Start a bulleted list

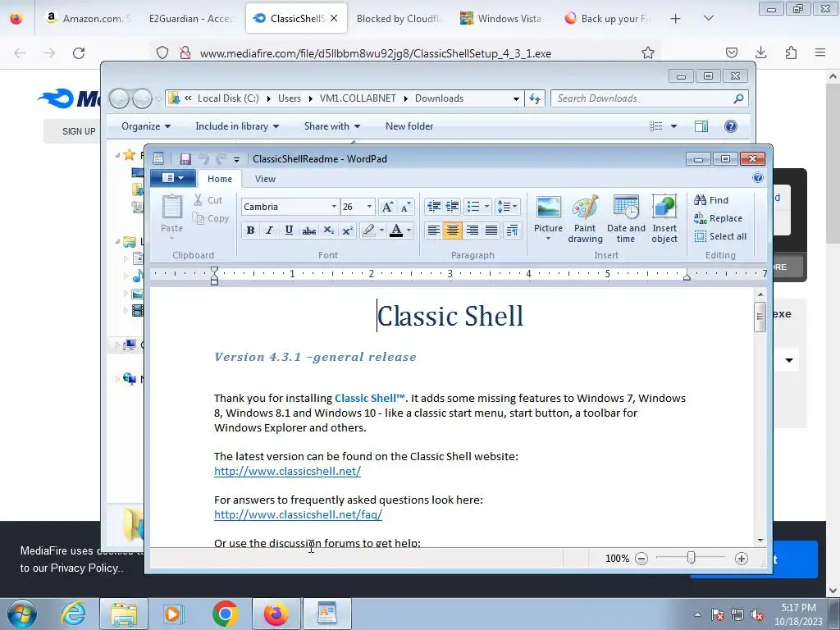pos(473,206)
